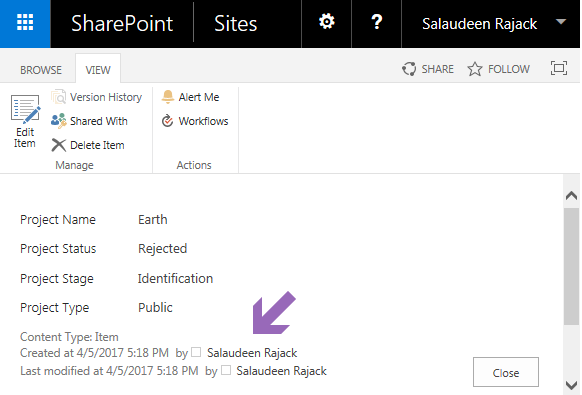Click the Content Type: Item text
582x395 pixels.
coord(69,337)
